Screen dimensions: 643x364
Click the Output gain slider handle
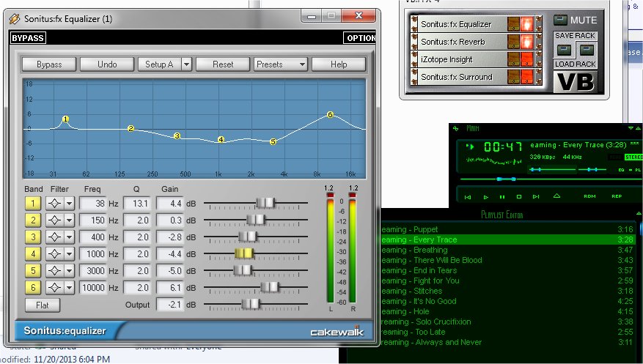click(x=251, y=304)
